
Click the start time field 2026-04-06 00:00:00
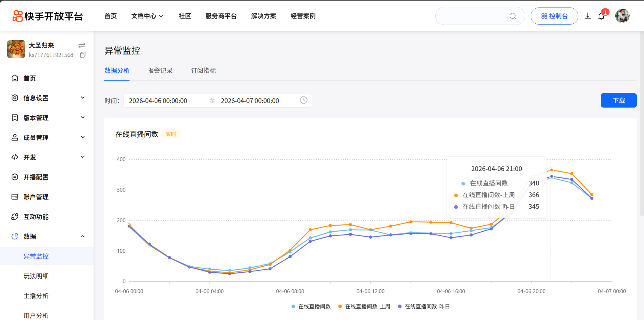pos(158,101)
